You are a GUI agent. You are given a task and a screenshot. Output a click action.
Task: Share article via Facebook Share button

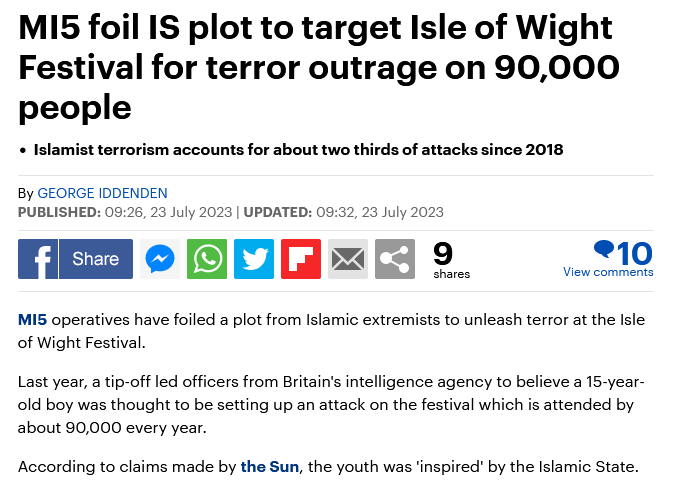(96, 259)
